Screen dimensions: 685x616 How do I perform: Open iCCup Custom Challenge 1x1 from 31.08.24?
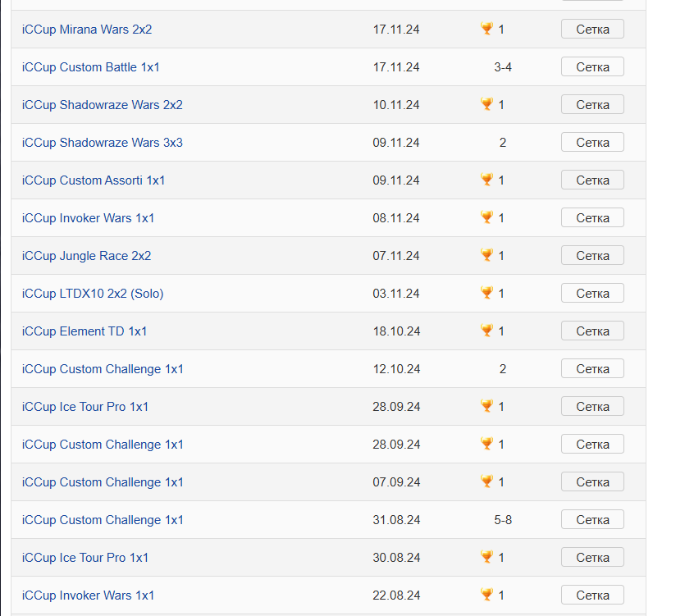pyautogui.click(x=103, y=520)
